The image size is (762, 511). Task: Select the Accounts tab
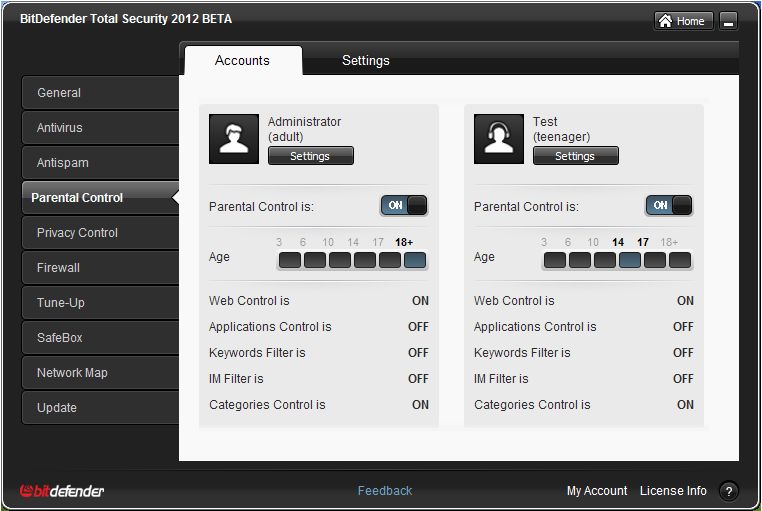click(x=242, y=61)
